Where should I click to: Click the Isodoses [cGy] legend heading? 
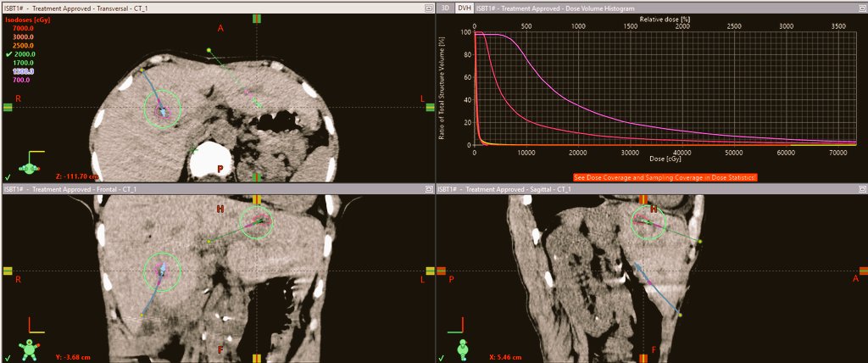[27, 19]
